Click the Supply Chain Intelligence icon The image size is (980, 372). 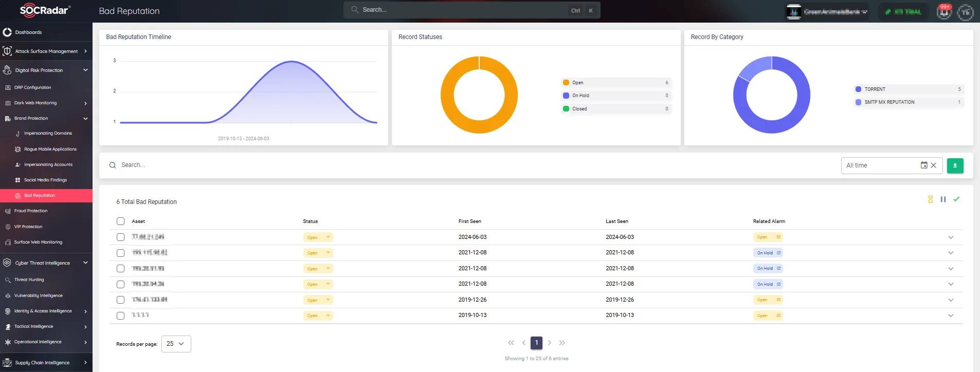click(x=7, y=362)
